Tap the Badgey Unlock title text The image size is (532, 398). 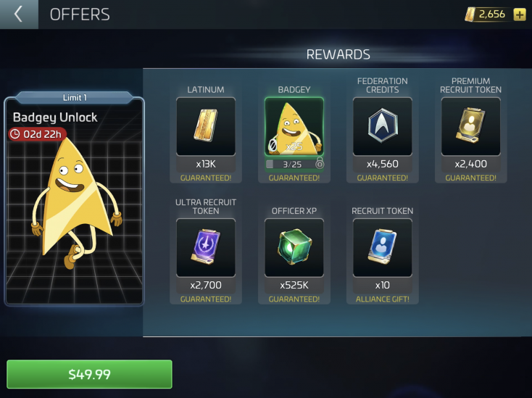pyautogui.click(x=55, y=117)
